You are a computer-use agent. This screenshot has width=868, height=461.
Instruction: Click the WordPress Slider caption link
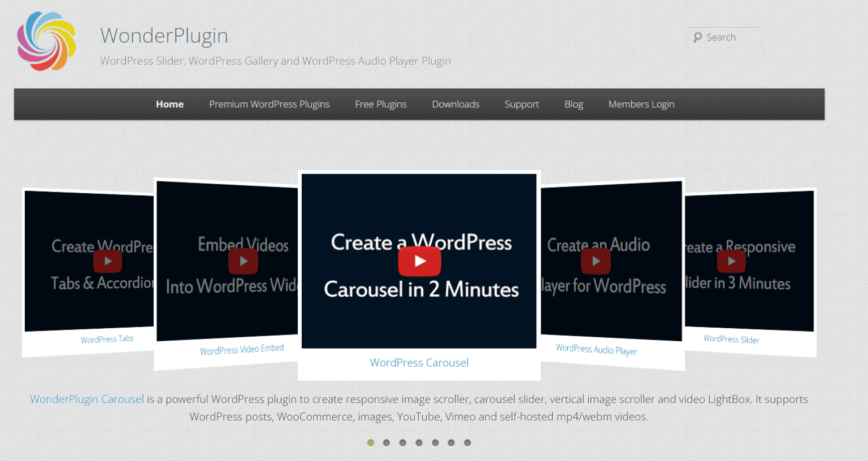point(731,339)
